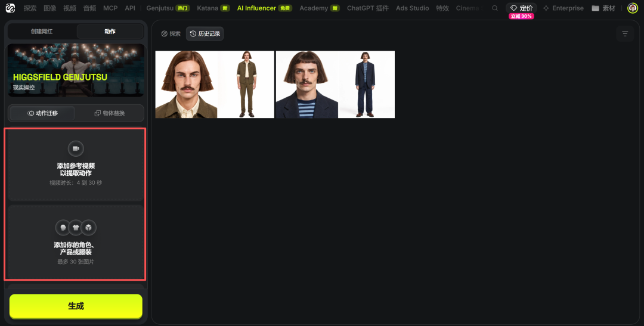The height and width of the screenshot is (326, 644).
Task: Open the green jacket man thumbnail
Action: pos(215,85)
